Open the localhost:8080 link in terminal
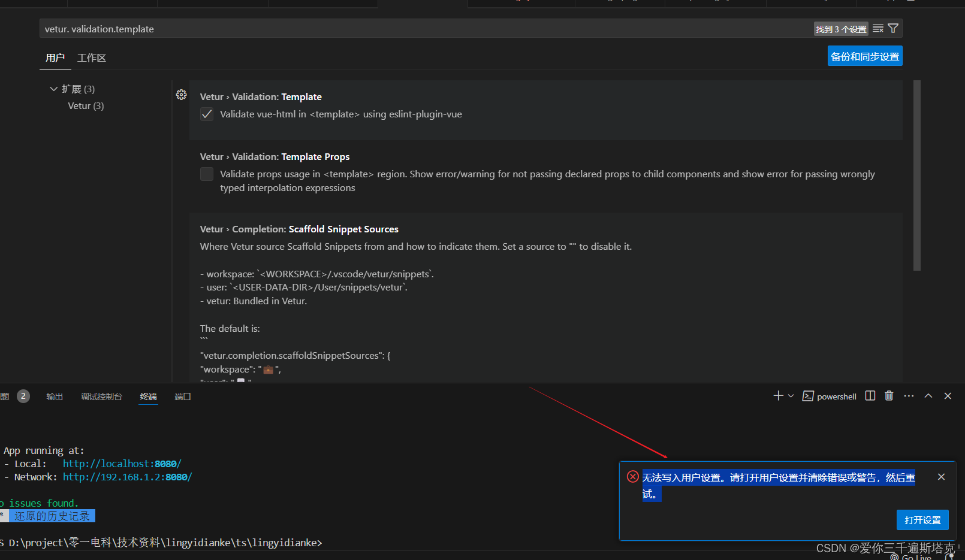Image resolution: width=965 pixels, height=560 pixels. click(x=122, y=464)
